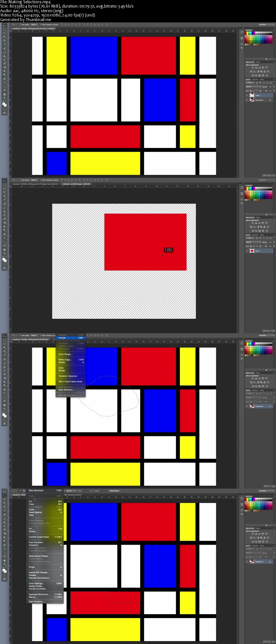Select the Gradient tool in the 00:04:03 frame
276x644 pixels.
click(x=4, y=67)
